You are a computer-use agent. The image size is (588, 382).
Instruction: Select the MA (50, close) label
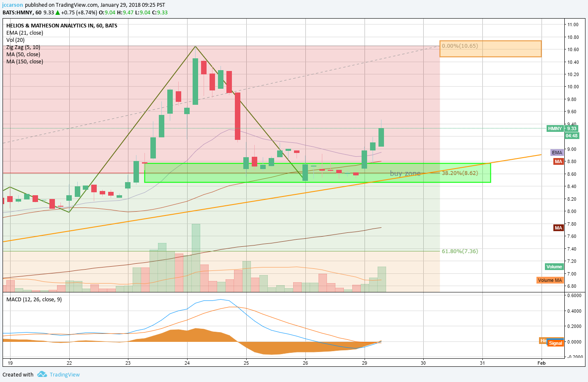(x=23, y=55)
